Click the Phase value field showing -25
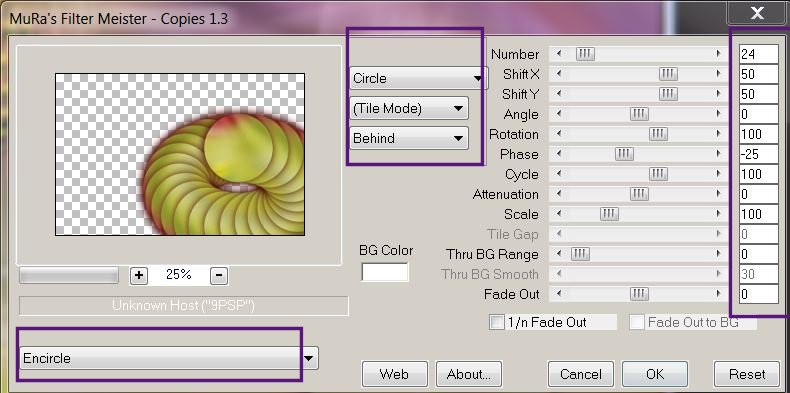 759,154
